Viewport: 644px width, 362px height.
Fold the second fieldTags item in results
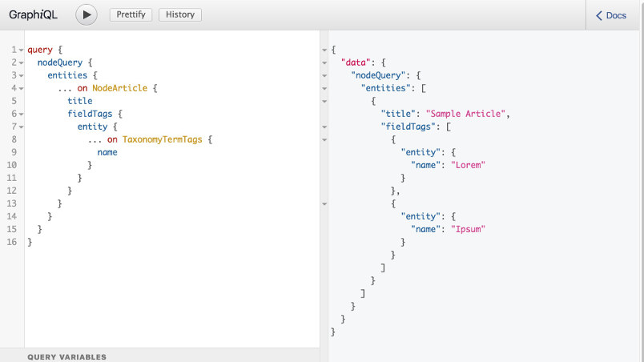[324, 203]
